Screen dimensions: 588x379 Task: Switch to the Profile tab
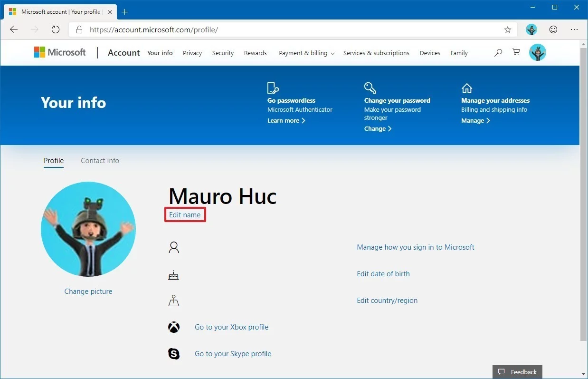(x=54, y=161)
